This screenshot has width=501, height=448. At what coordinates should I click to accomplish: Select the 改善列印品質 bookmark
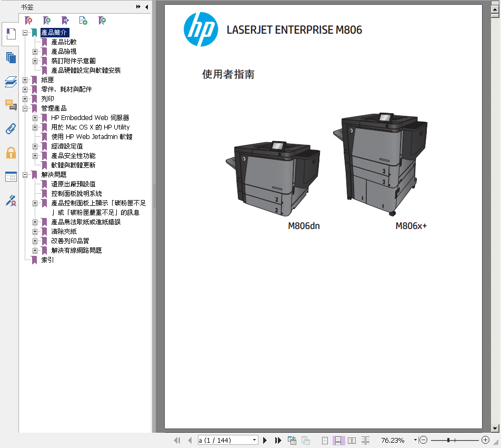70,241
